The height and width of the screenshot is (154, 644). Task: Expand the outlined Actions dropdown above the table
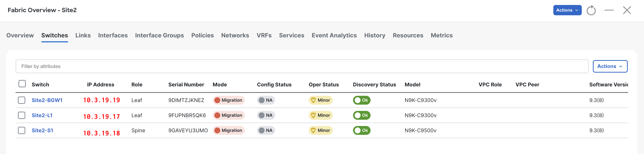pyautogui.click(x=610, y=66)
